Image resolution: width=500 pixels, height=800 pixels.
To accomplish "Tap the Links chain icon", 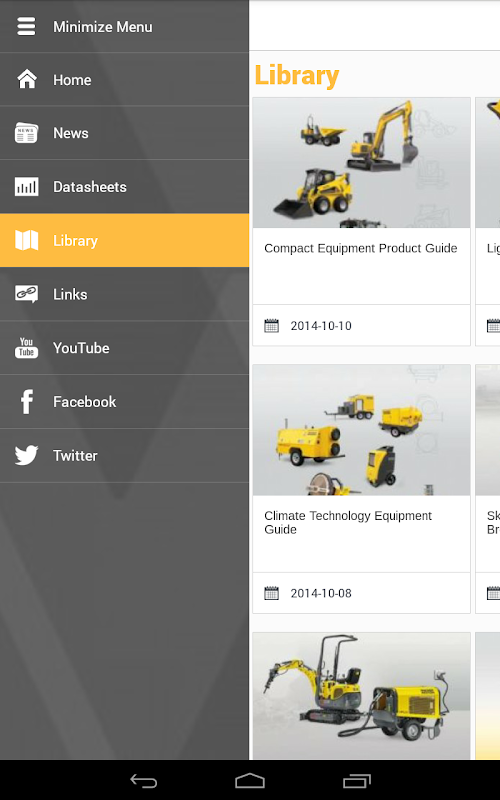I will (26, 294).
